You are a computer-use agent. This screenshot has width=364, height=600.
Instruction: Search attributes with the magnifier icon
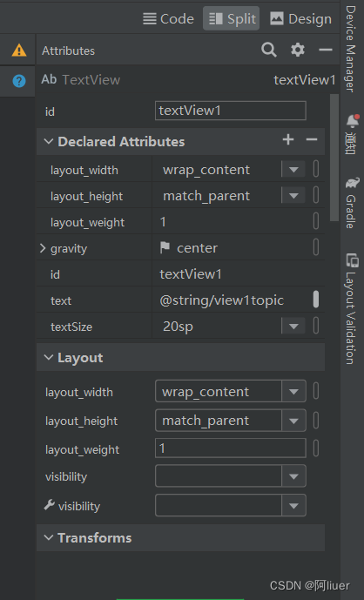269,51
